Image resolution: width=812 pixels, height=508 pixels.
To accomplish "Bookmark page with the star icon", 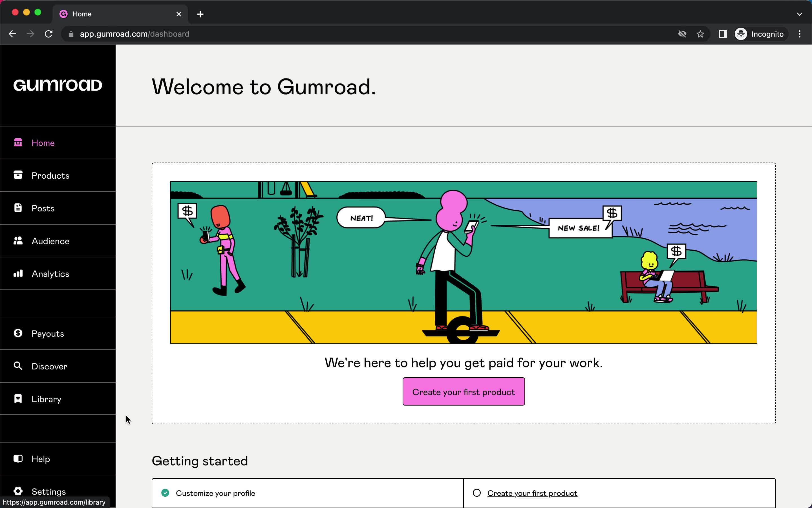I will [x=700, y=34].
